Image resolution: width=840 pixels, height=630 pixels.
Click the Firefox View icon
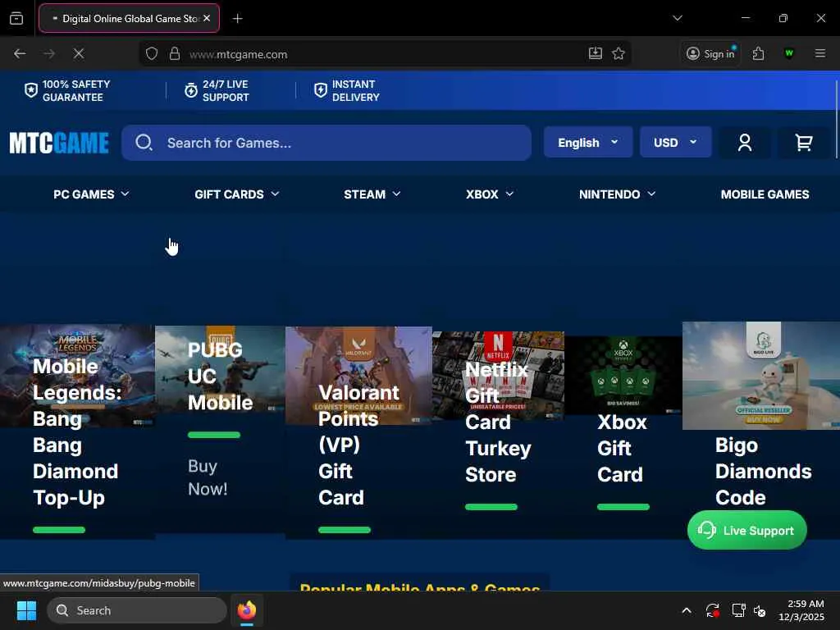tap(16, 18)
